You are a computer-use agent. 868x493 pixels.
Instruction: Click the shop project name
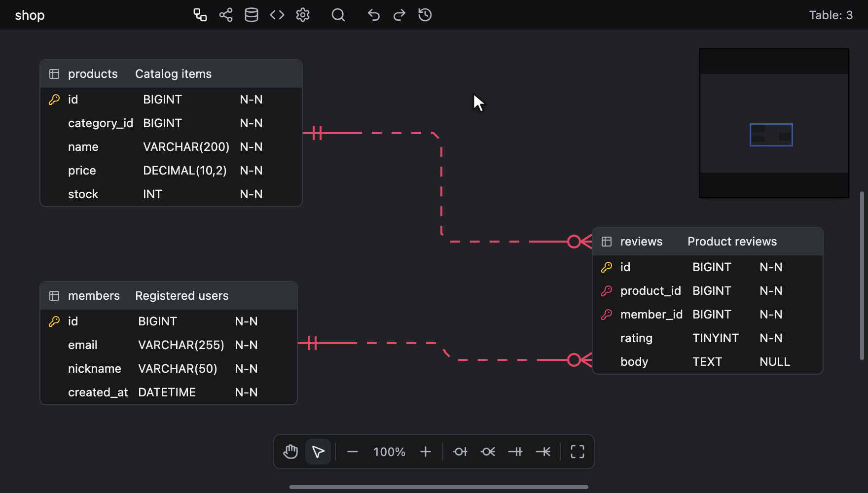click(x=30, y=15)
